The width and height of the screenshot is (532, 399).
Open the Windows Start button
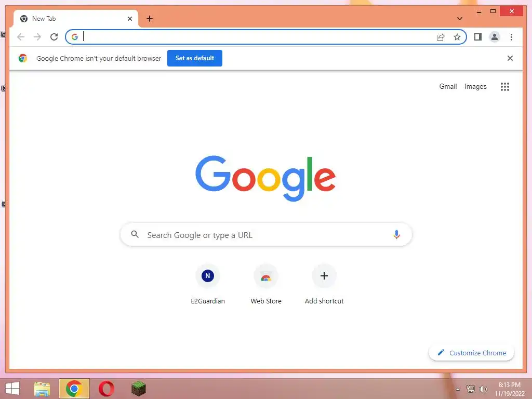tap(12, 389)
